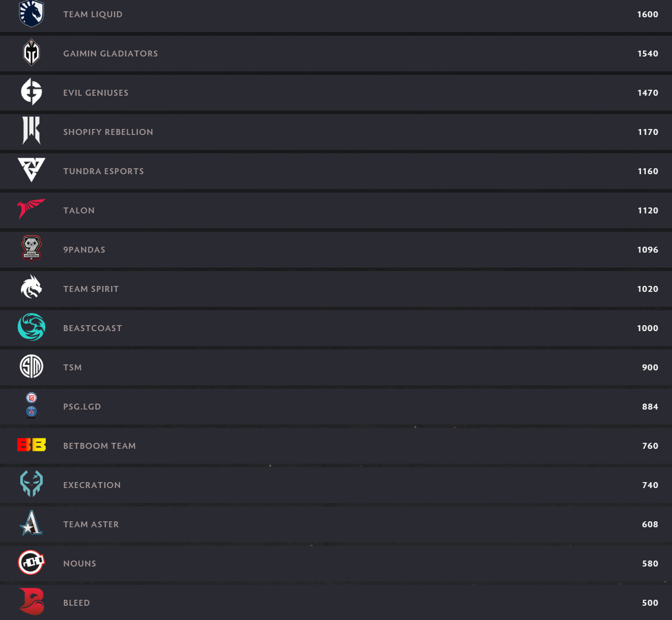Click the Team Liquid horse logo
Viewport: 672px width, 620px height.
[x=31, y=13]
